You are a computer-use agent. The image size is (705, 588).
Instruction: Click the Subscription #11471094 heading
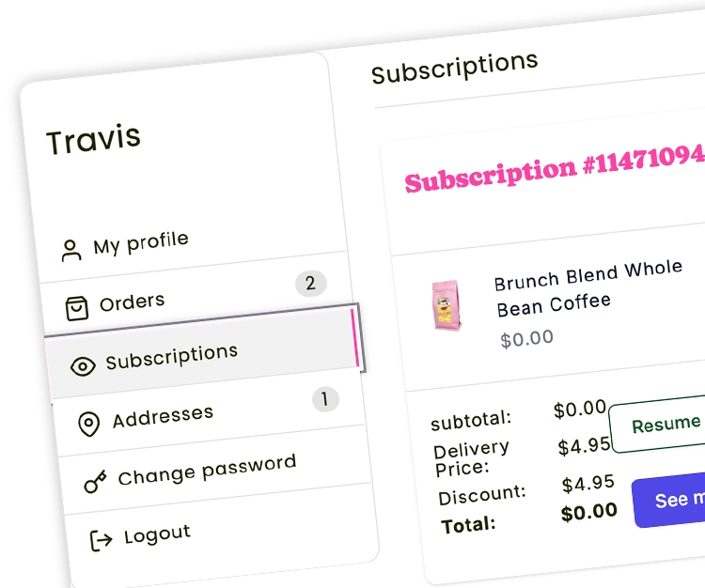point(554,168)
